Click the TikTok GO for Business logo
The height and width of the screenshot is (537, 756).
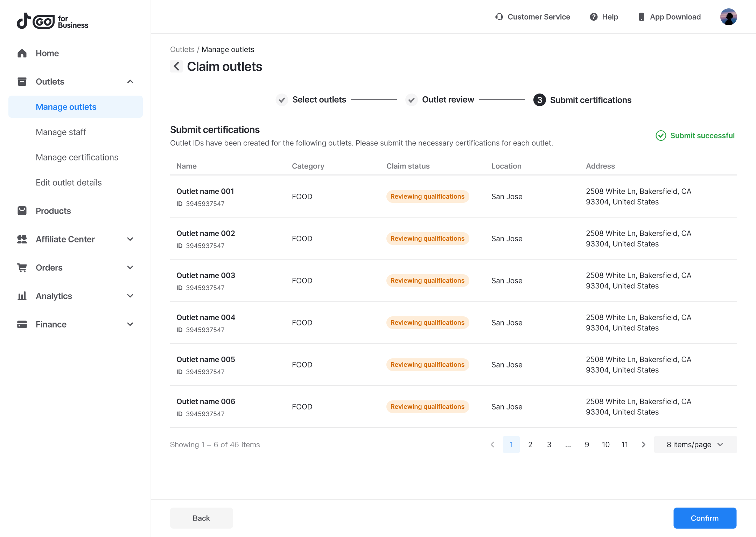tap(52, 21)
